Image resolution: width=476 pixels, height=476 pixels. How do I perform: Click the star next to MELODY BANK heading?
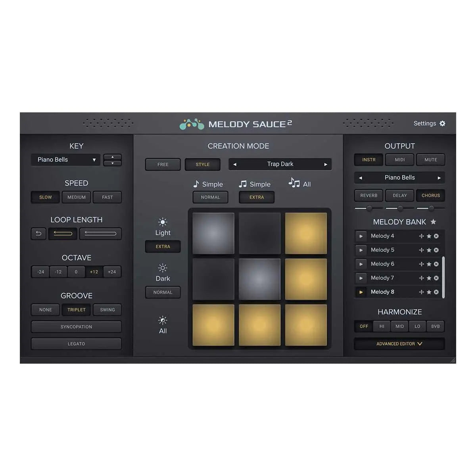tap(433, 222)
